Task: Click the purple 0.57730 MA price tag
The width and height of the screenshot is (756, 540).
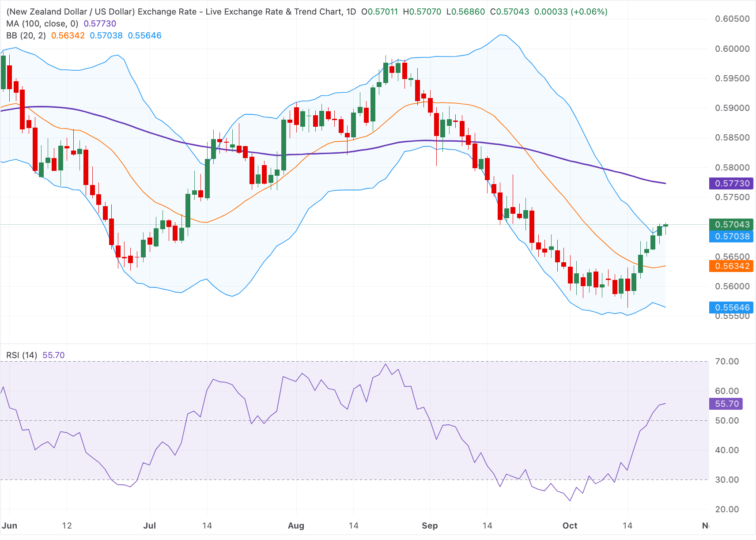Action: pos(731,183)
